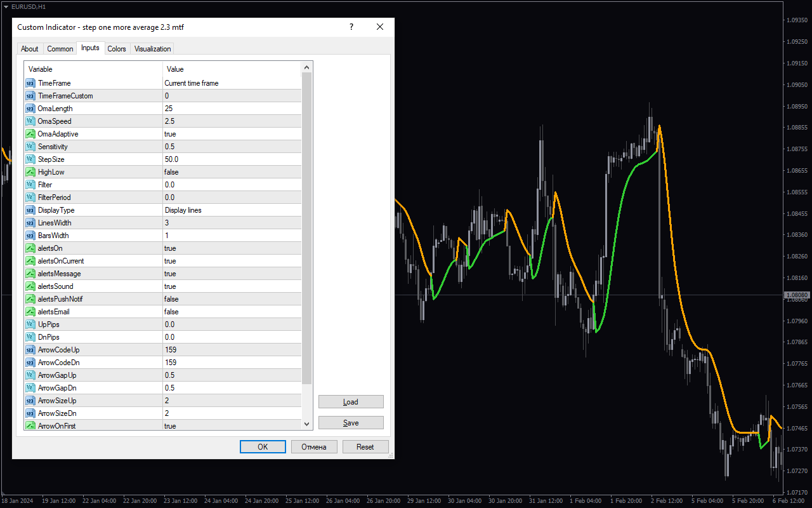812x508 pixels.
Task: Click the scroll down arrow of inputs list
Action: tap(307, 424)
